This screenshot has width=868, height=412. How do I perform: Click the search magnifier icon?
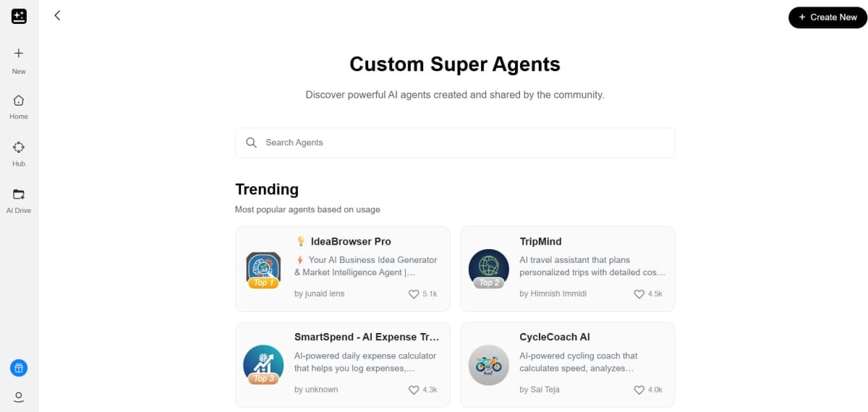tap(252, 143)
